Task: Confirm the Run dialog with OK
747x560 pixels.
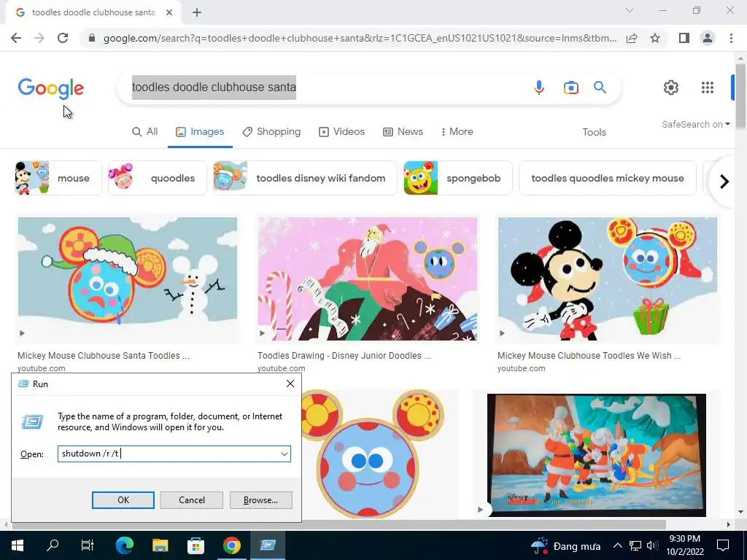Action: (123, 500)
